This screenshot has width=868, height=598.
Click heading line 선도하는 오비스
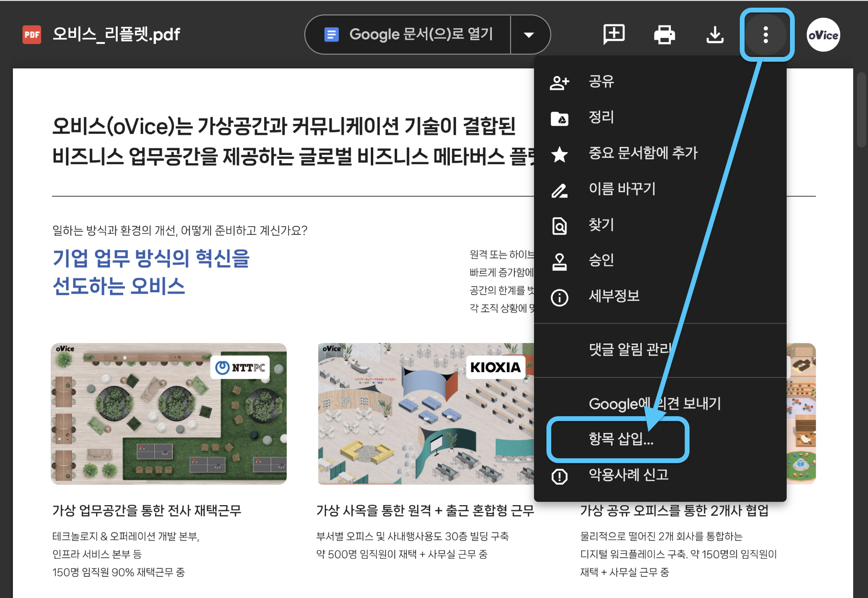(119, 287)
